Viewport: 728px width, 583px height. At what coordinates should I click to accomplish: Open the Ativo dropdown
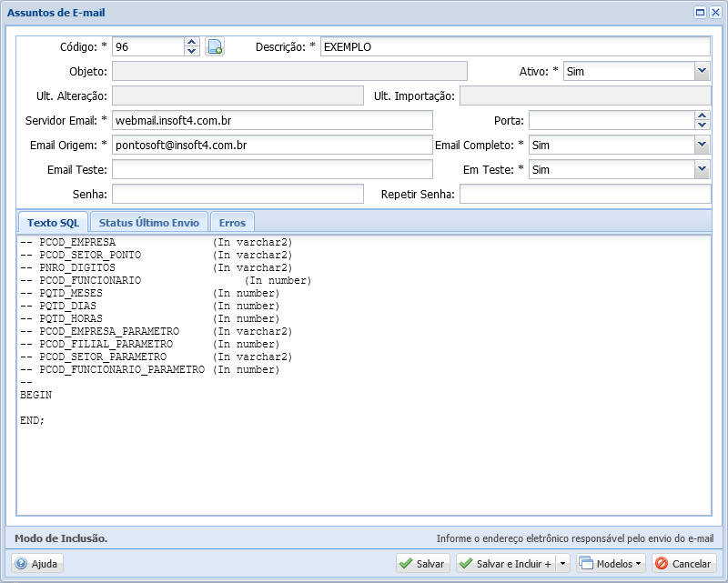(x=702, y=71)
